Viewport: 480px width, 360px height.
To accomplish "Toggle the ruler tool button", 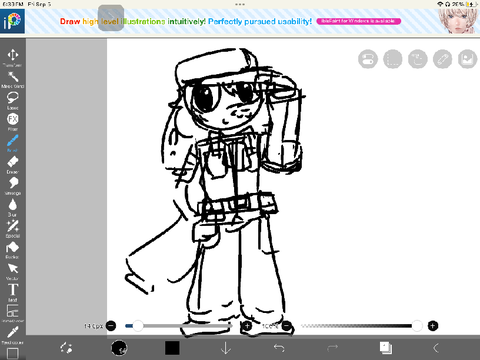I will [x=442, y=59].
